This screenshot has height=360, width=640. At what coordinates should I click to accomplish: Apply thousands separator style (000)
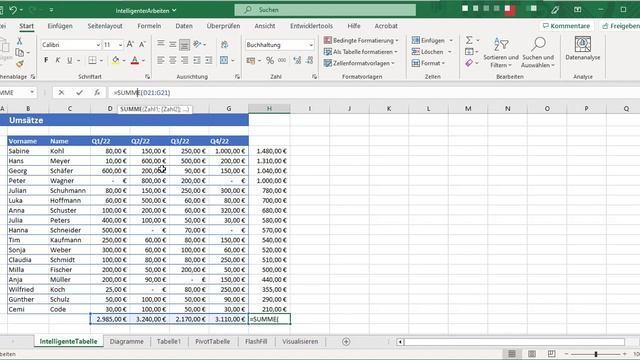coord(282,60)
